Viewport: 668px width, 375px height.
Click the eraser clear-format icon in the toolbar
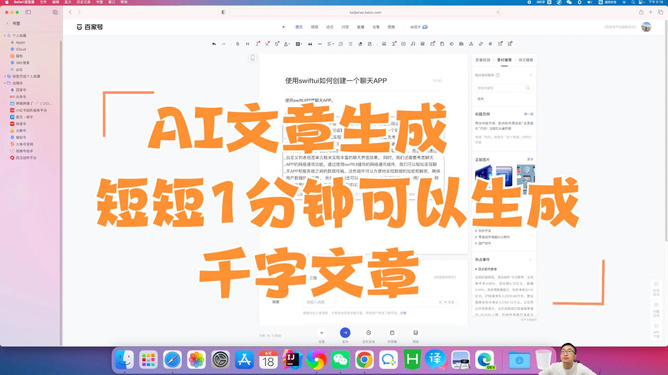[360, 44]
